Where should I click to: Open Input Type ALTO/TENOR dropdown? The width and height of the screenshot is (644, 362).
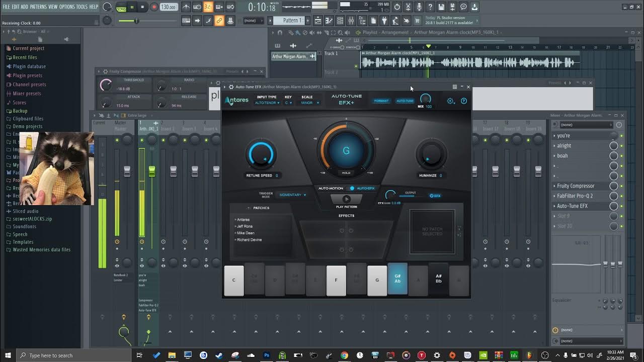tap(267, 103)
